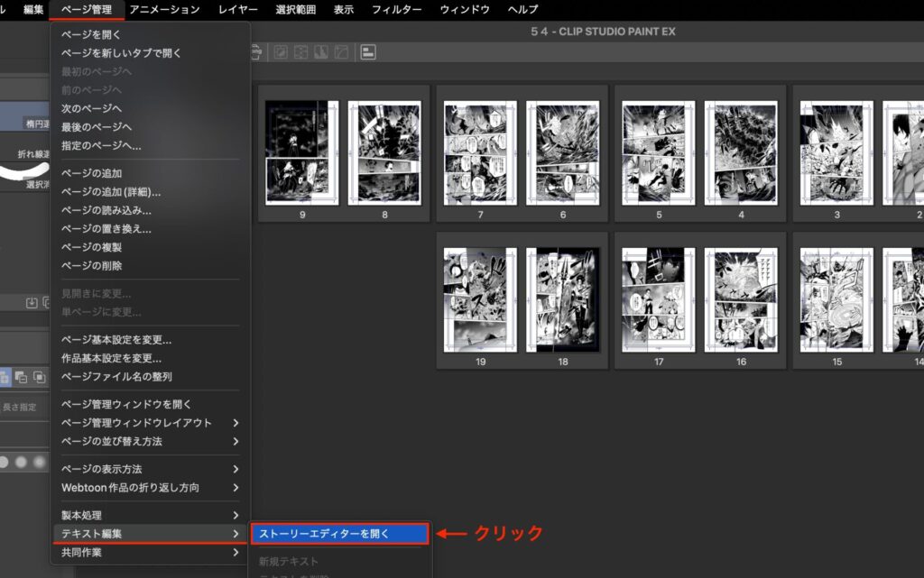
Task: Open the フィルター menu in menu bar
Action: (397, 10)
